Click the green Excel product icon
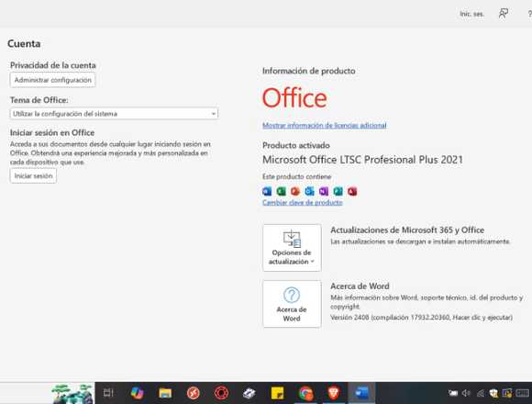The image size is (532, 404). point(282,192)
